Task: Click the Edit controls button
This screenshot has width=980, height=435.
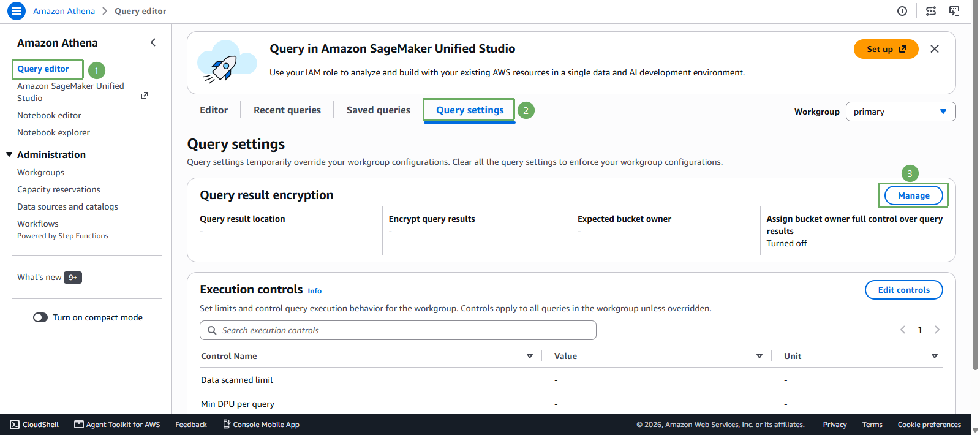Action: pyautogui.click(x=904, y=290)
